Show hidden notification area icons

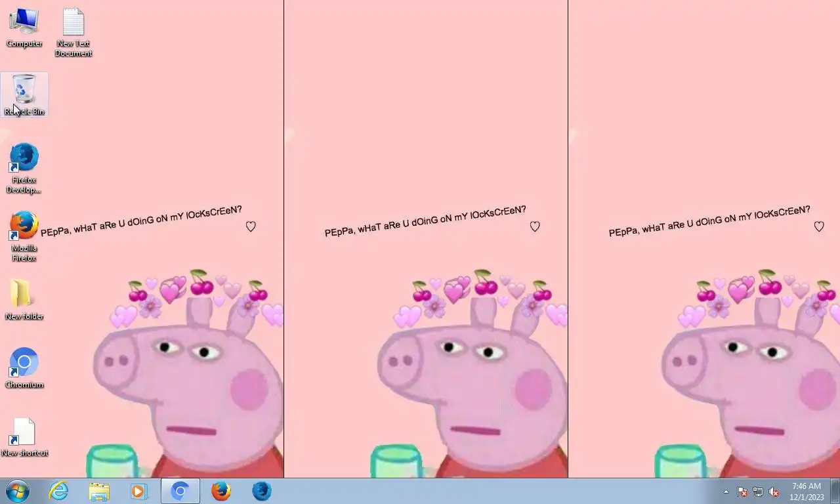pos(726,492)
